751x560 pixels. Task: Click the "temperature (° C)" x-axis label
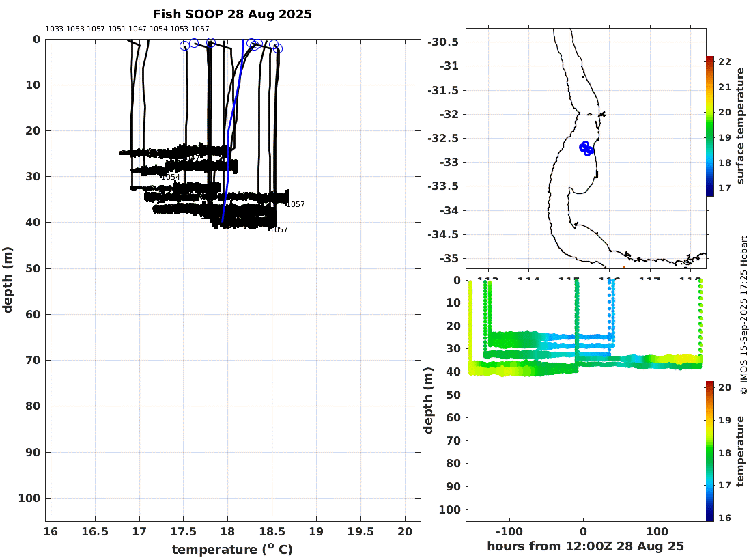[x=232, y=549]
